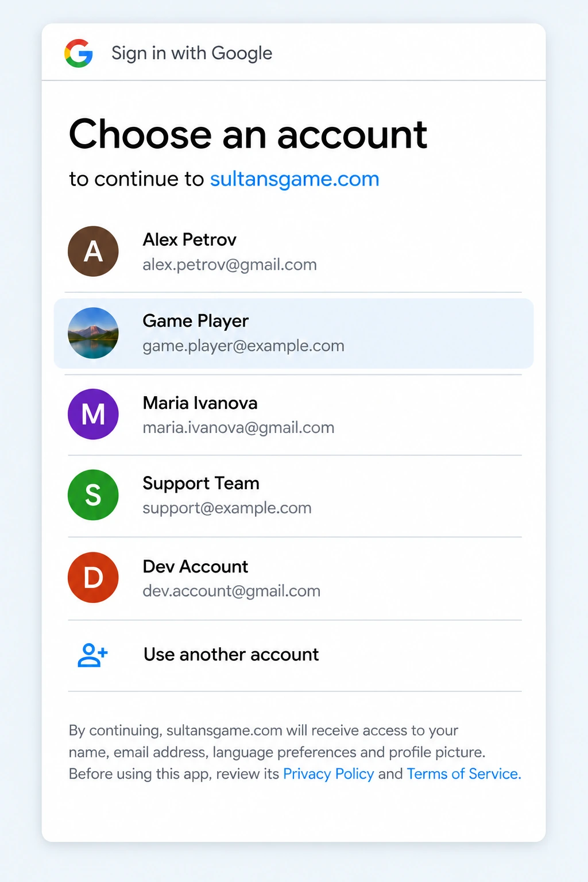Viewport: 588px width, 882px height.
Task: Click the game.player@example.com email address
Action: point(243,346)
